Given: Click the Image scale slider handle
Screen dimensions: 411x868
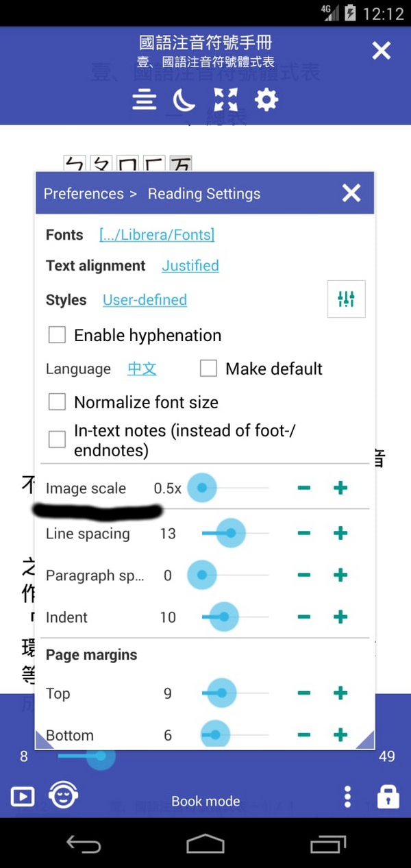Looking at the screenshot, I should (201, 488).
